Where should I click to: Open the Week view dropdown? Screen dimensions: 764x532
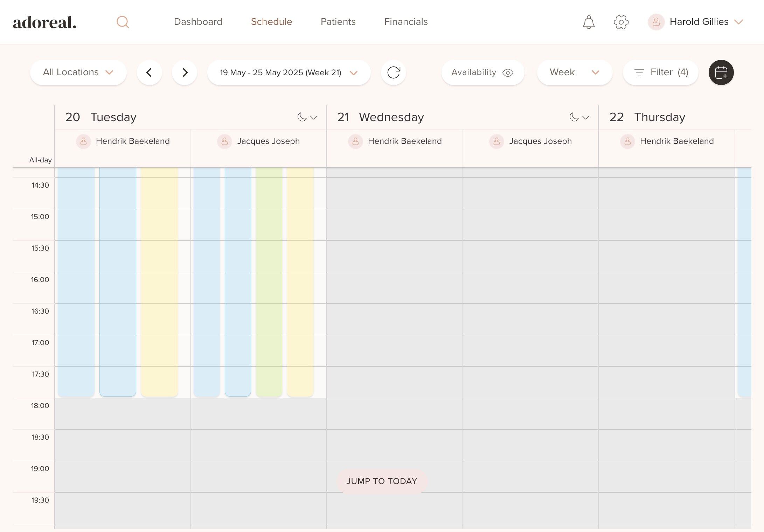[574, 72]
